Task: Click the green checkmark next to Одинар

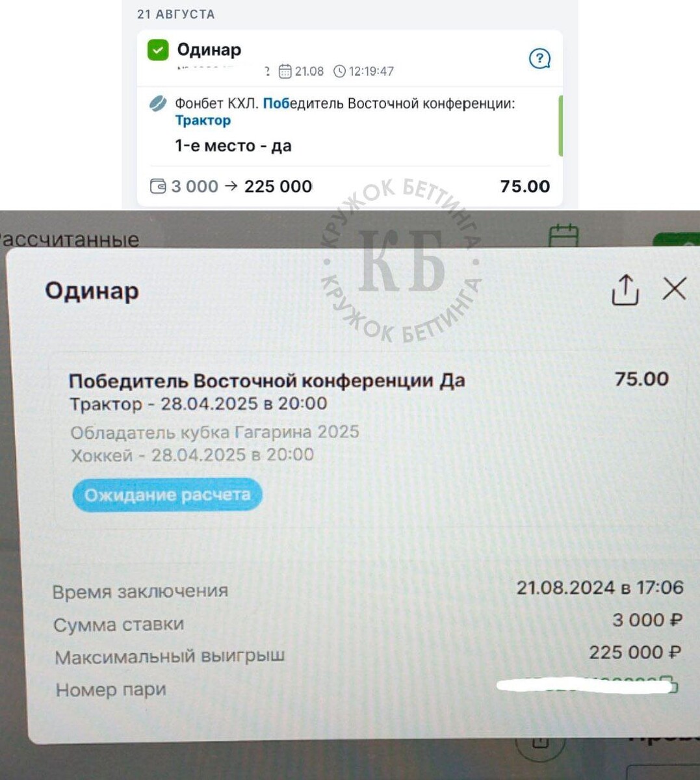Action: coord(158,50)
